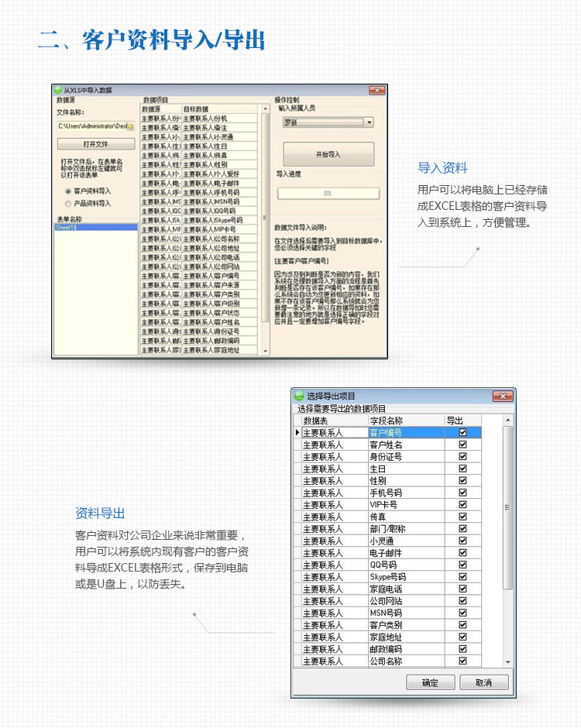The height and width of the screenshot is (728, 581).
Task: Toggle the QQ号码 export checkbox
Action: click(x=462, y=565)
